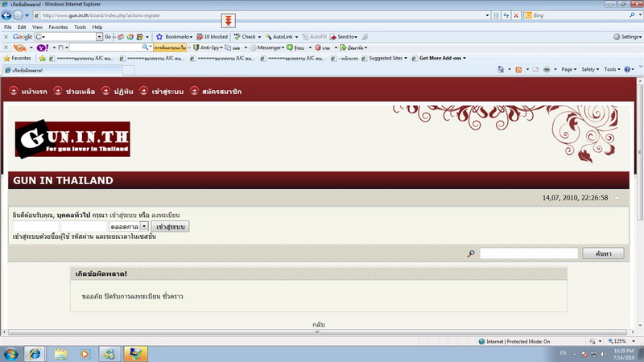The image size is (644, 362).
Task: Open the Tools menu in menu bar
Action: [x=80, y=27]
